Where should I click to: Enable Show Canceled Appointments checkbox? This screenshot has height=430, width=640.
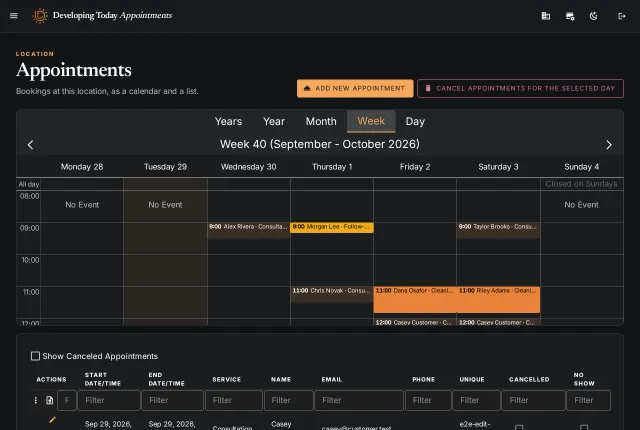36,356
